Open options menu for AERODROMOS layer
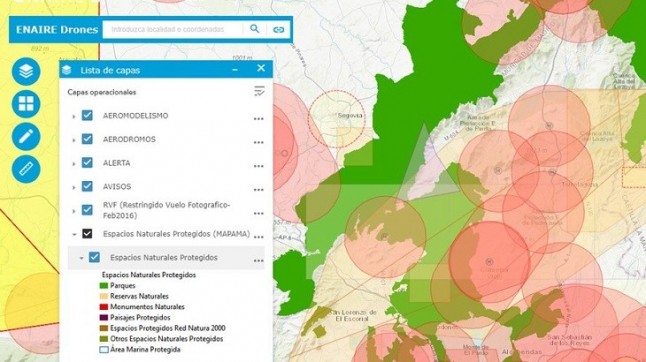 pyautogui.click(x=258, y=142)
